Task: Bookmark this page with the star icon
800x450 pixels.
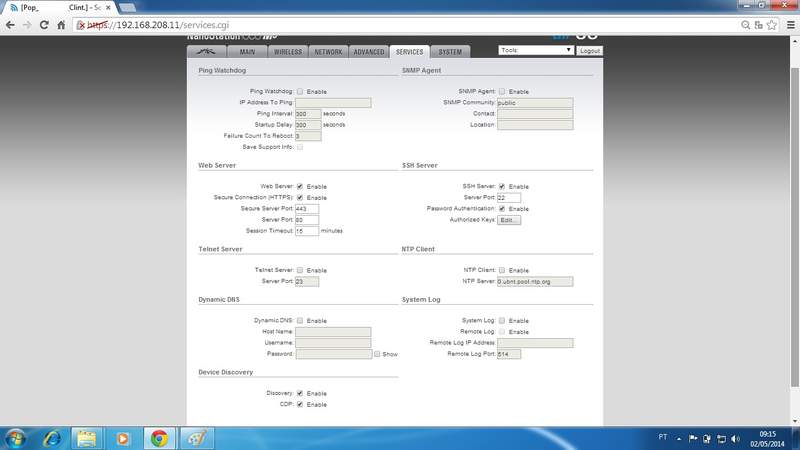Action: click(772, 25)
